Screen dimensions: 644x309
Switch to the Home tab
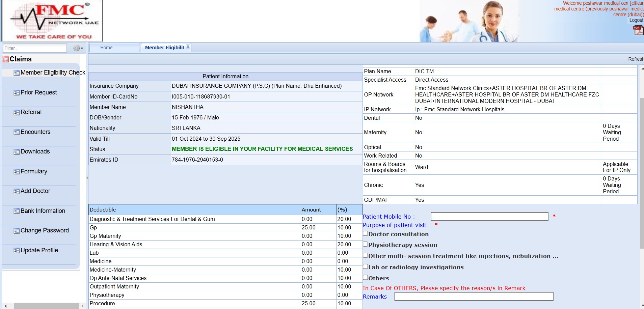tap(106, 48)
